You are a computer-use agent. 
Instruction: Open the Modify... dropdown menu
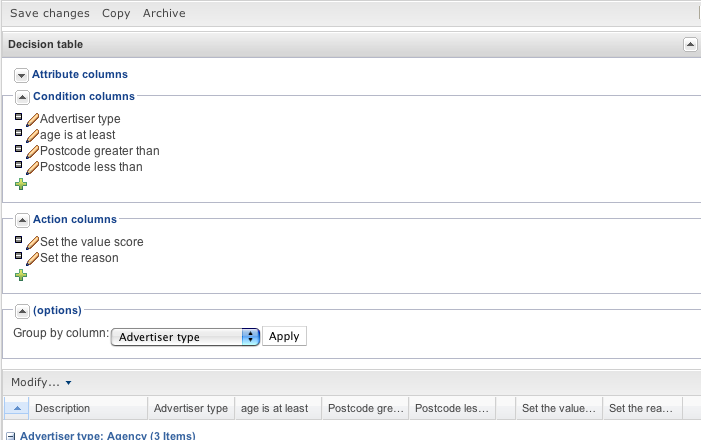(41, 382)
